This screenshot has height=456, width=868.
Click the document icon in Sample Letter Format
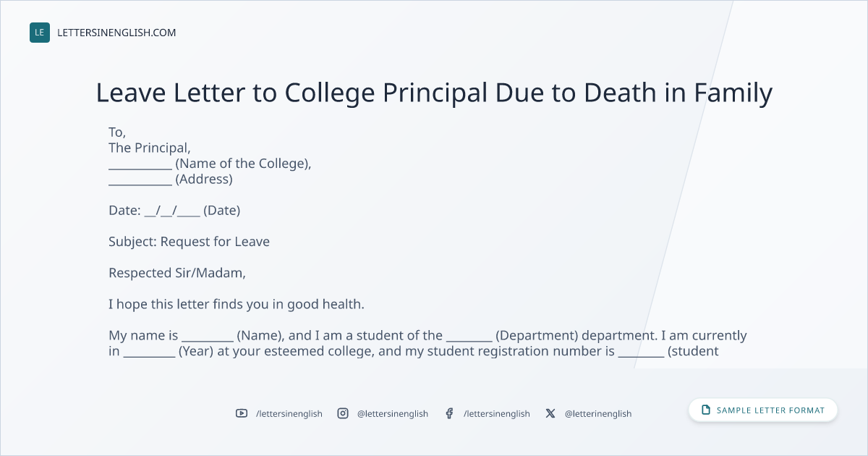click(706, 410)
